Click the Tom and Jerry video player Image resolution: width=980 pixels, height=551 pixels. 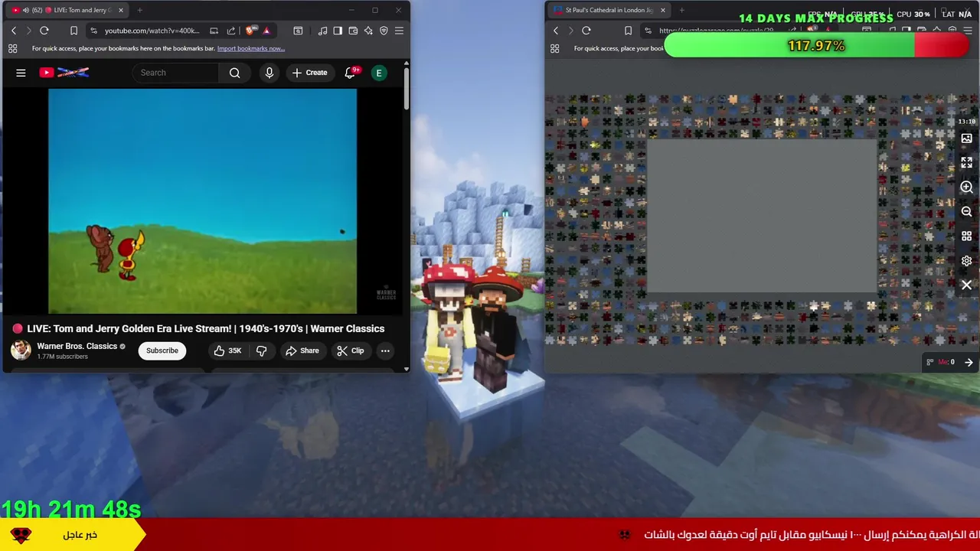tap(202, 201)
